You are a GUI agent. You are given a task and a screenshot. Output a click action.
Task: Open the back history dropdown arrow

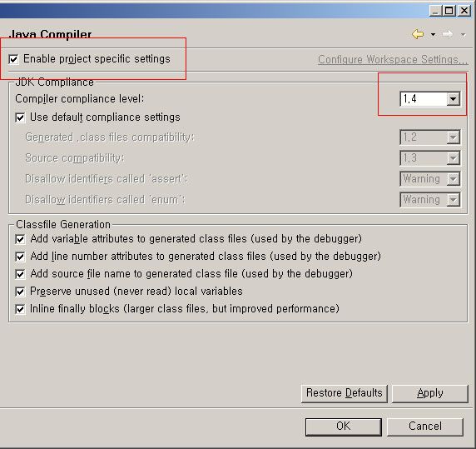click(434, 35)
